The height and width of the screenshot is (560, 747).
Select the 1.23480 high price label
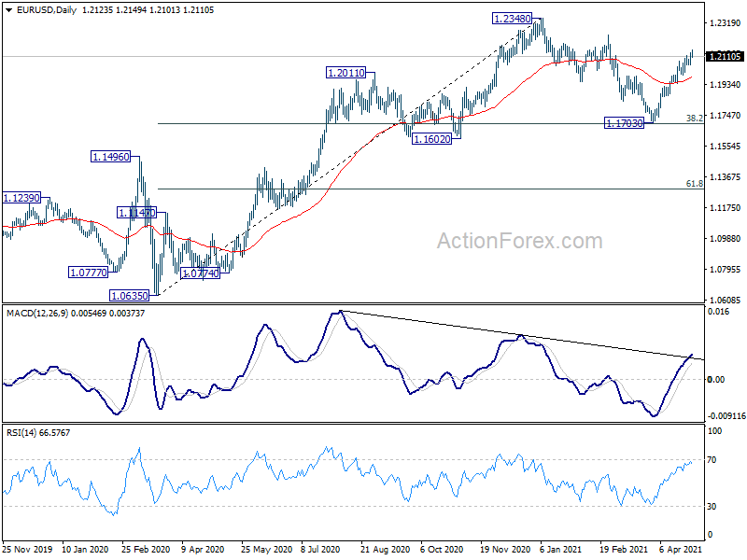512,19
